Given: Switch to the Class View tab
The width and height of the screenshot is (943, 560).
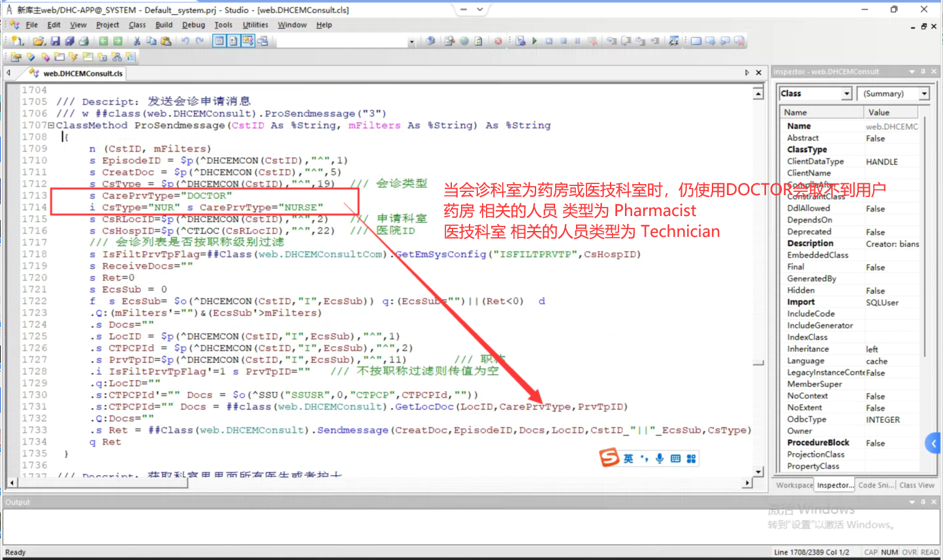Looking at the screenshot, I should [x=916, y=485].
